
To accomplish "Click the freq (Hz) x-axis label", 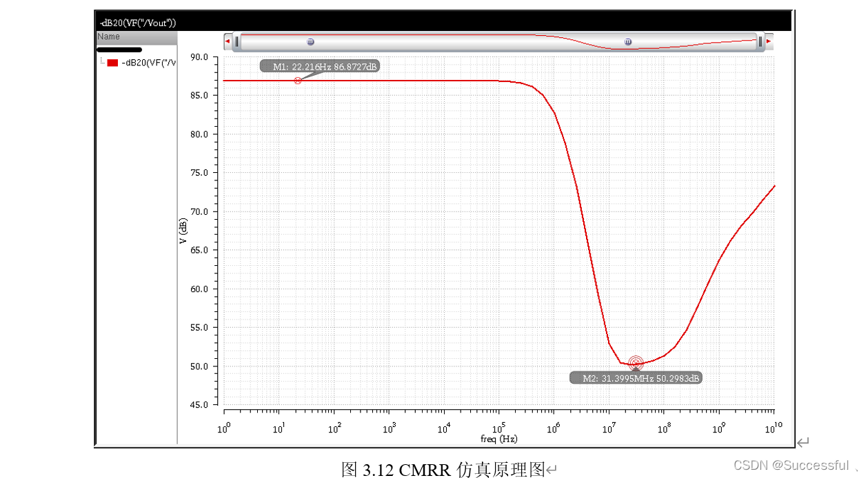I will (x=498, y=439).
